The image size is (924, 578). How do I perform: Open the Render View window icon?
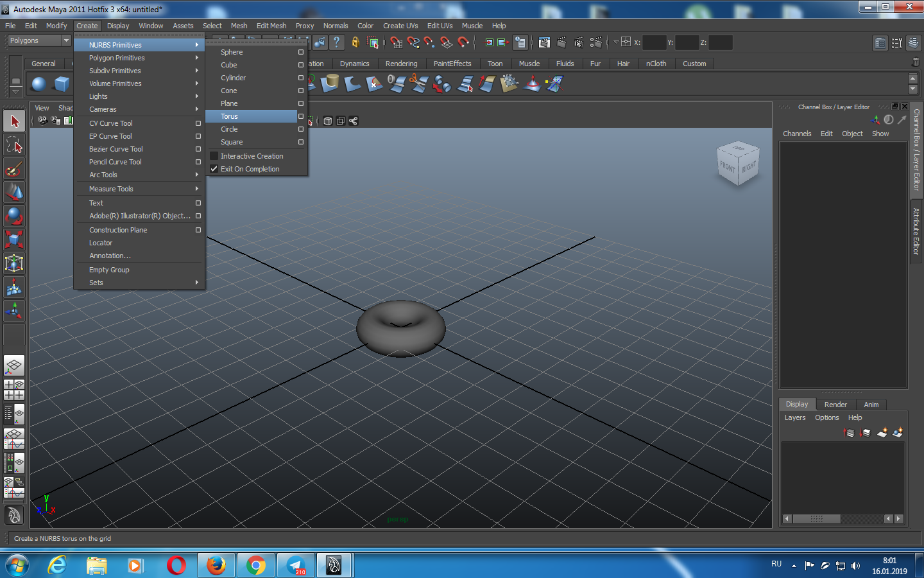pos(544,42)
